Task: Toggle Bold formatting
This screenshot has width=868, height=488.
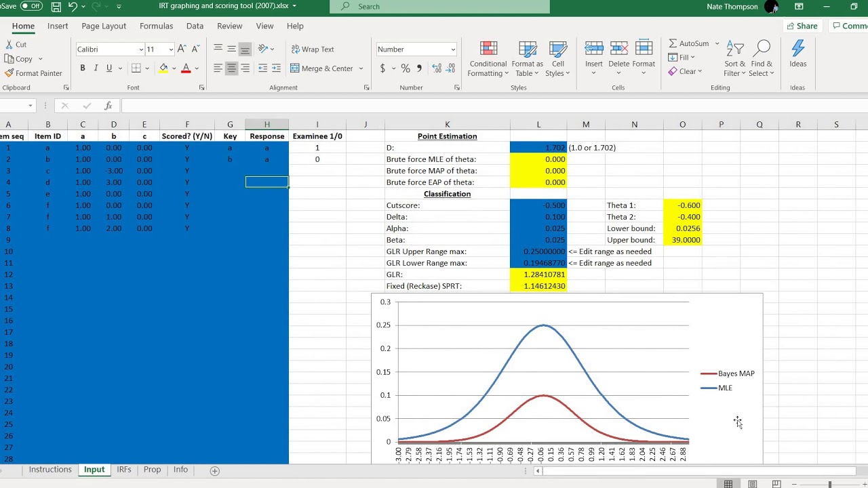Action: [83, 68]
